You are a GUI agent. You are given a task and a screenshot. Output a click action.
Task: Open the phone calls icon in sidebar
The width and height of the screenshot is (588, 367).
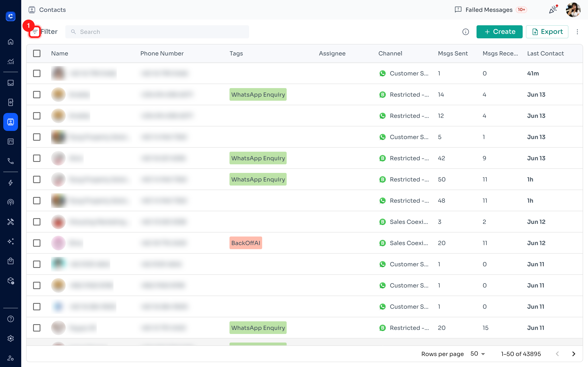(x=10, y=161)
